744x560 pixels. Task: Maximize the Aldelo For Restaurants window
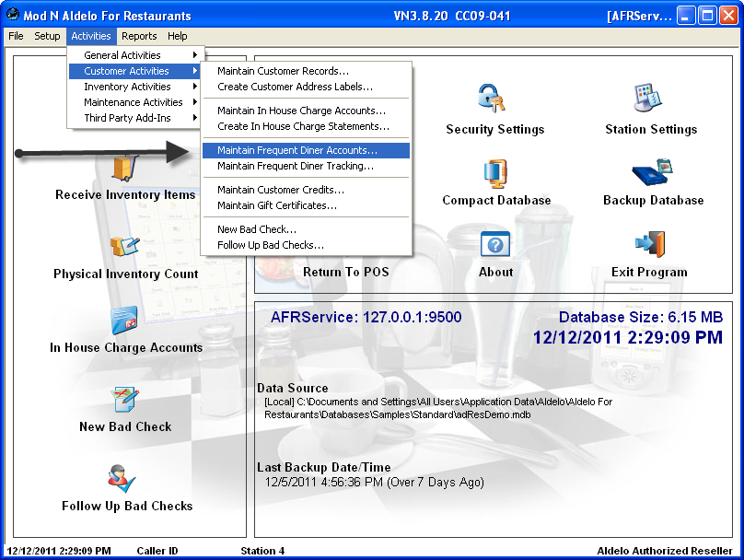pyautogui.click(x=707, y=16)
